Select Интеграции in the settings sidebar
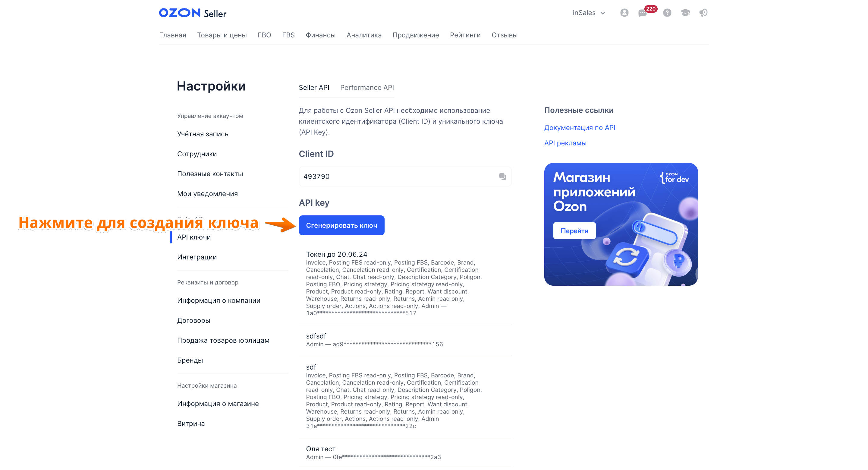Screen dimensions: 868x470 (197, 257)
